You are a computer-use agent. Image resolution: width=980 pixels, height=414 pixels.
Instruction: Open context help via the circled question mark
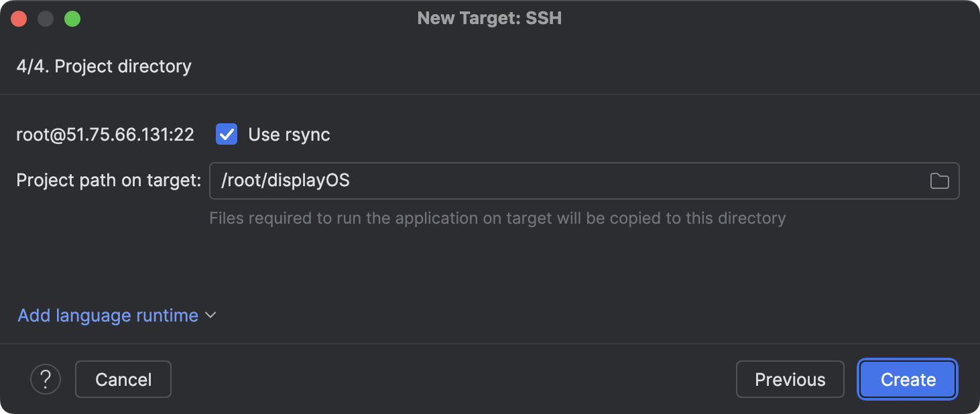coord(45,379)
